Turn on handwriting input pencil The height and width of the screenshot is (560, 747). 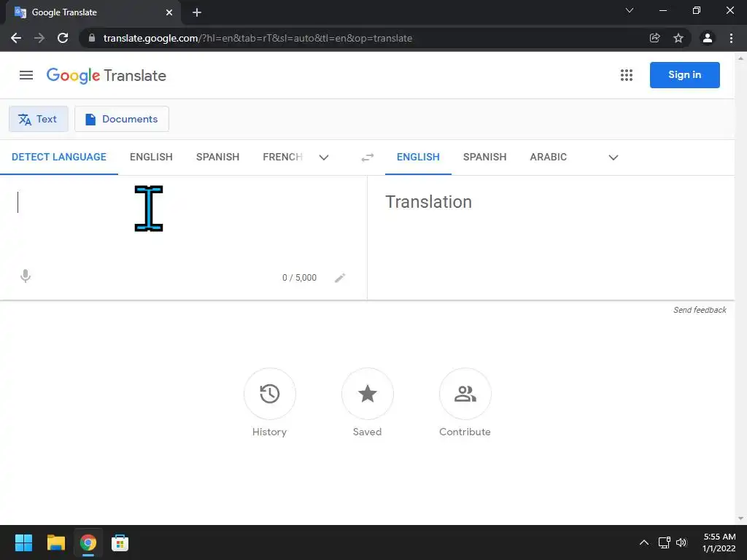340,278
